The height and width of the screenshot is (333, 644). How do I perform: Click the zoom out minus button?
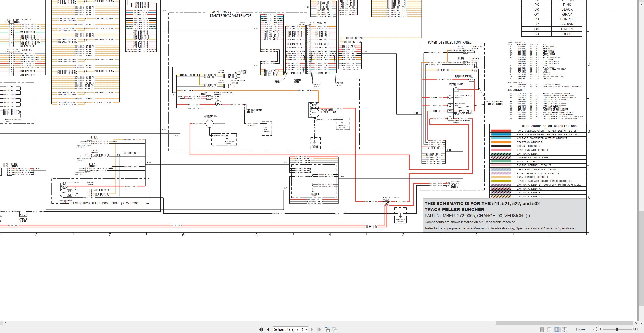point(598,329)
